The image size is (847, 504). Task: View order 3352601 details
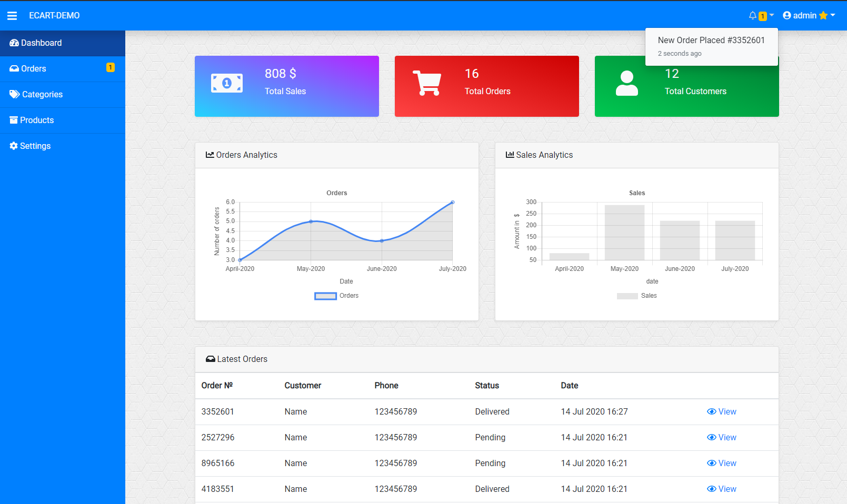[722, 412]
